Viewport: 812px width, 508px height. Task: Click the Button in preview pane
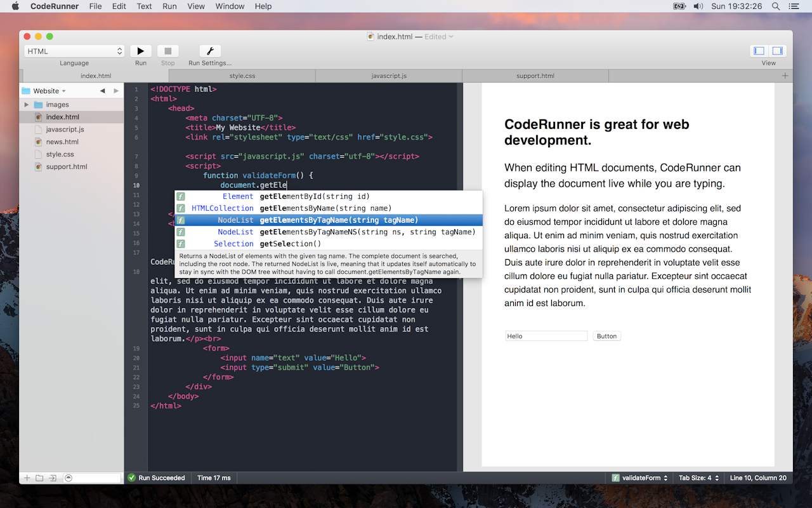tap(606, 336)
